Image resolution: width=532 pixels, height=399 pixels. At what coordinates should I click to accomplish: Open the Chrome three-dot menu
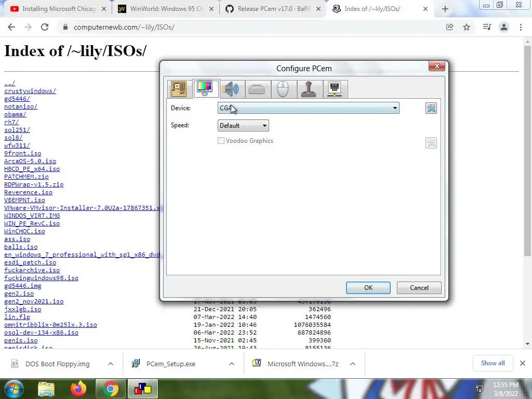pyautogui.click(x=521, y=27)
